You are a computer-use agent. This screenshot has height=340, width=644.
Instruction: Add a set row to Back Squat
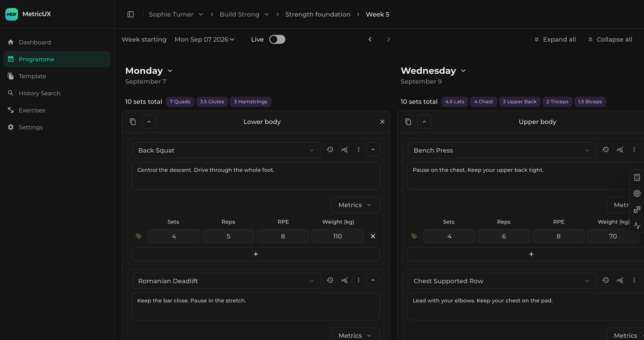(256, 254)
